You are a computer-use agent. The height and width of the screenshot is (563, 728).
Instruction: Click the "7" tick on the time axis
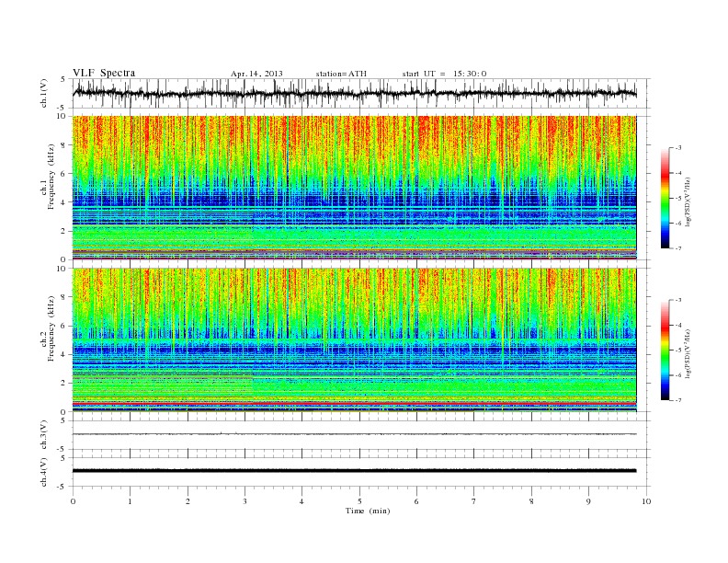click(x=474, y=501)
